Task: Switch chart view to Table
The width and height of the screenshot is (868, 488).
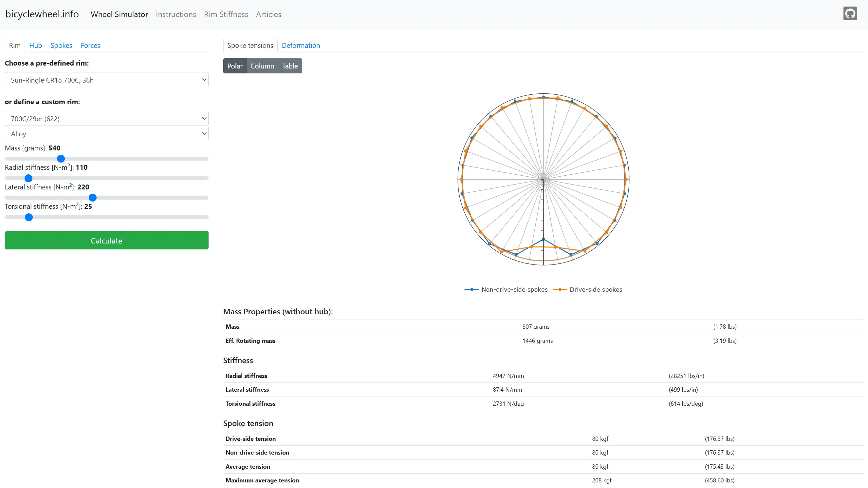Action: tap(289, 66)
